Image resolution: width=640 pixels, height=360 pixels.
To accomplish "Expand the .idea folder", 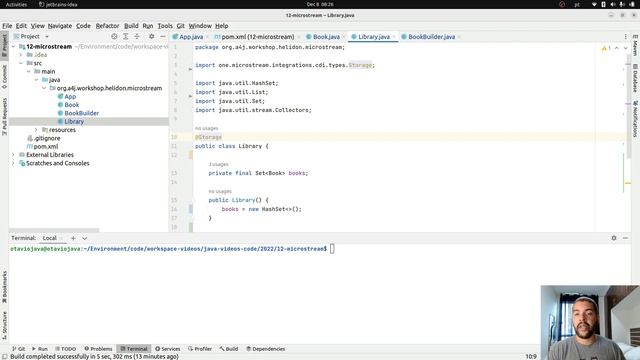I will click(21, 55).
